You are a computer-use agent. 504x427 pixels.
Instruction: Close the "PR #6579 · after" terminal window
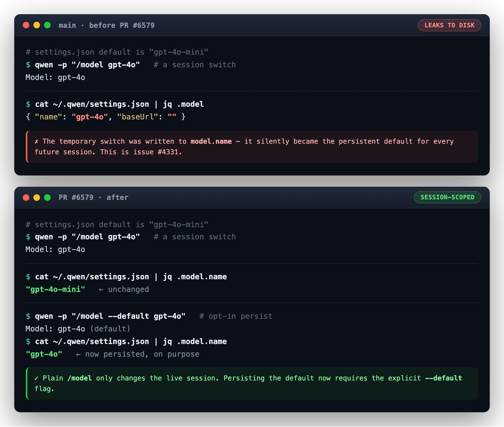tap(26, 198)
